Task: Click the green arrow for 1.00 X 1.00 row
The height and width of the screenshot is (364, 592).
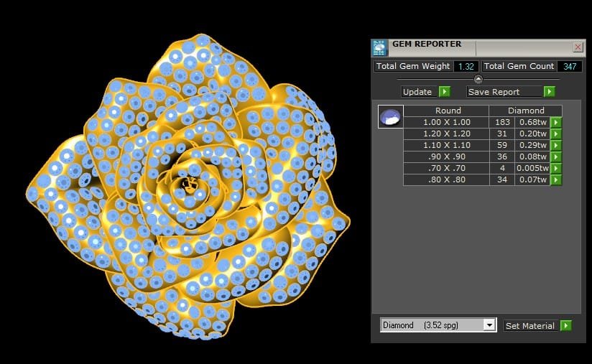Action: click(x=555, y=123)
